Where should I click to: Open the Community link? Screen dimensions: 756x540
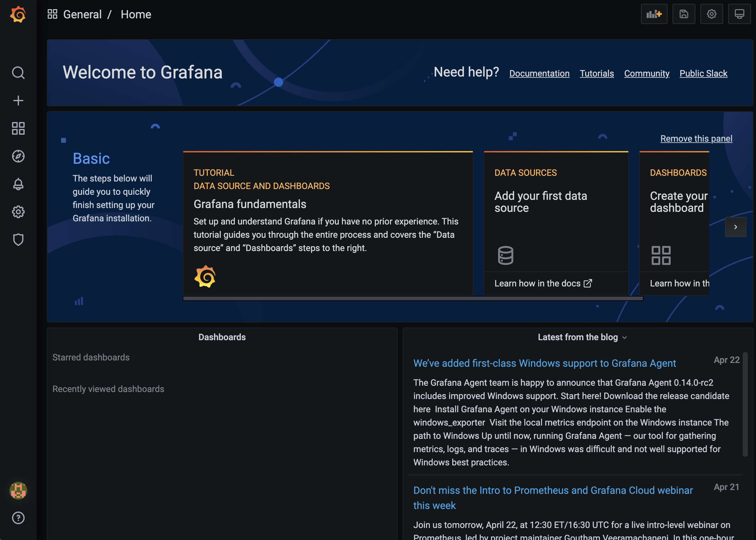(x=647, y=73)
